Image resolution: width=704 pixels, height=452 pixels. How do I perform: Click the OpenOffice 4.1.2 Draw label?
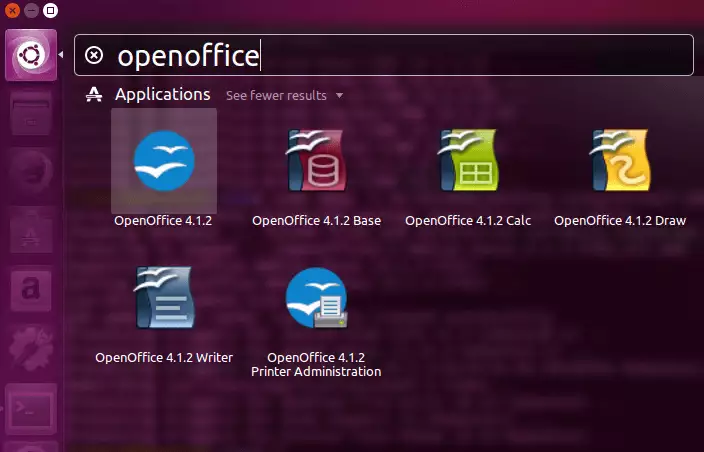pyautogui.click(x=620, y=221)
